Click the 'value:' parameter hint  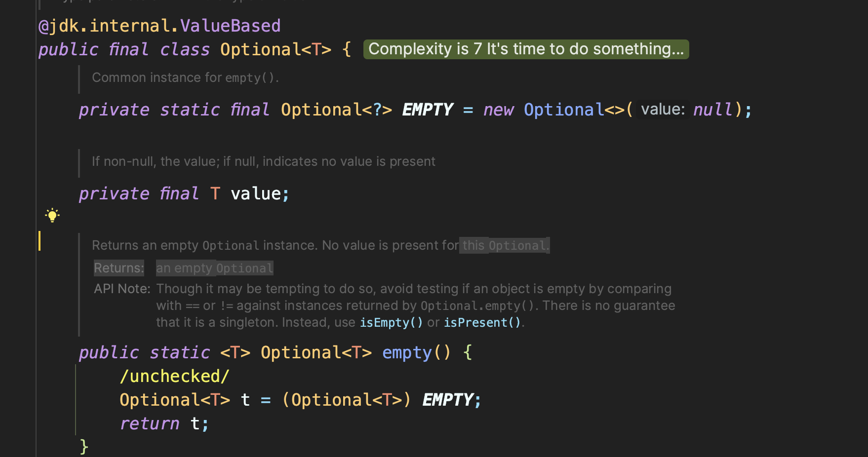(x=663, y=110)
